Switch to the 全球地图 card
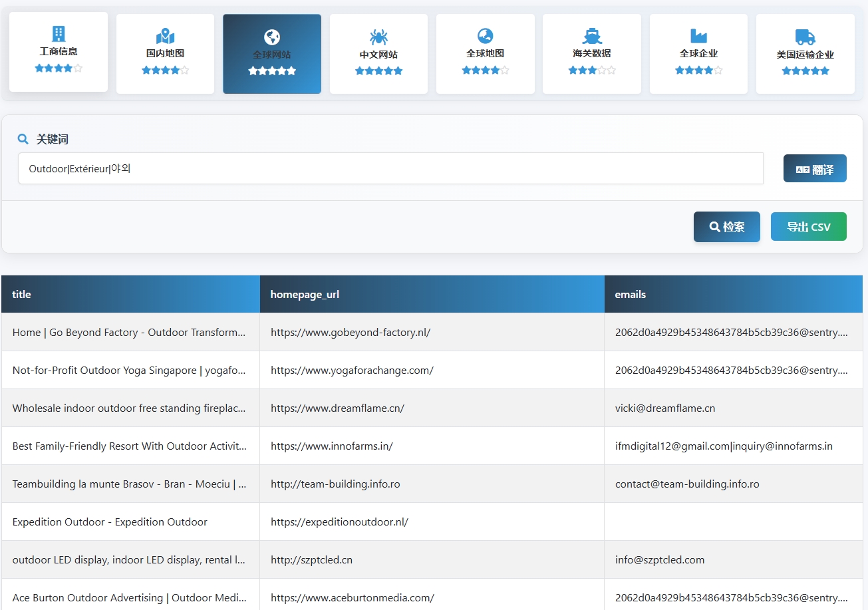Image resolution: width=868 pixels, height=610 pixels. tap(486, 54)
